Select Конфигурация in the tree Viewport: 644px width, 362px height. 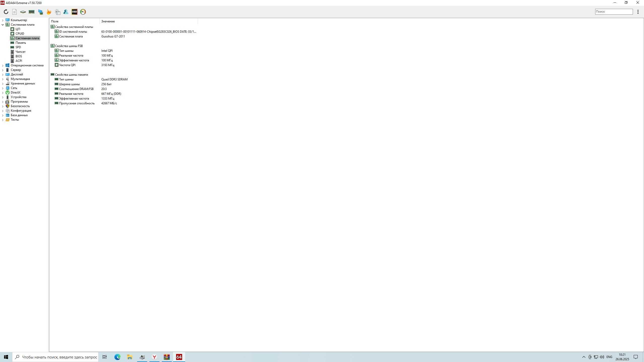coord(21,111)
